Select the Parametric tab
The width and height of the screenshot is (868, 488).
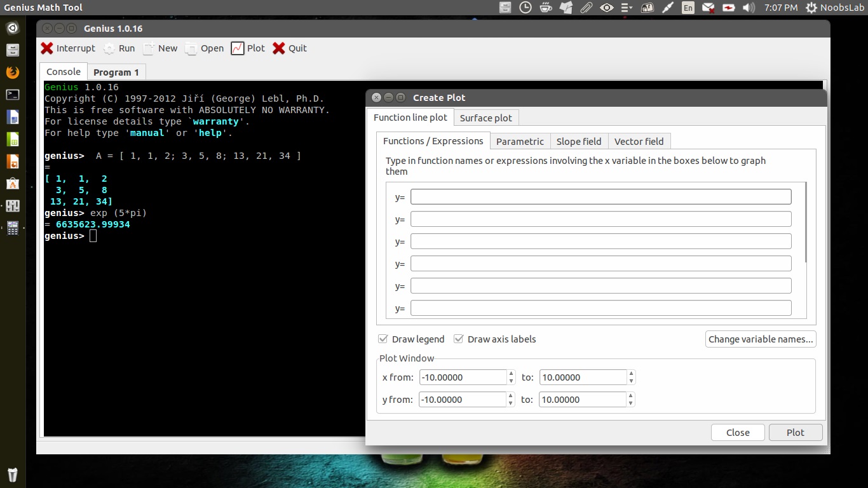click(520, 142)
